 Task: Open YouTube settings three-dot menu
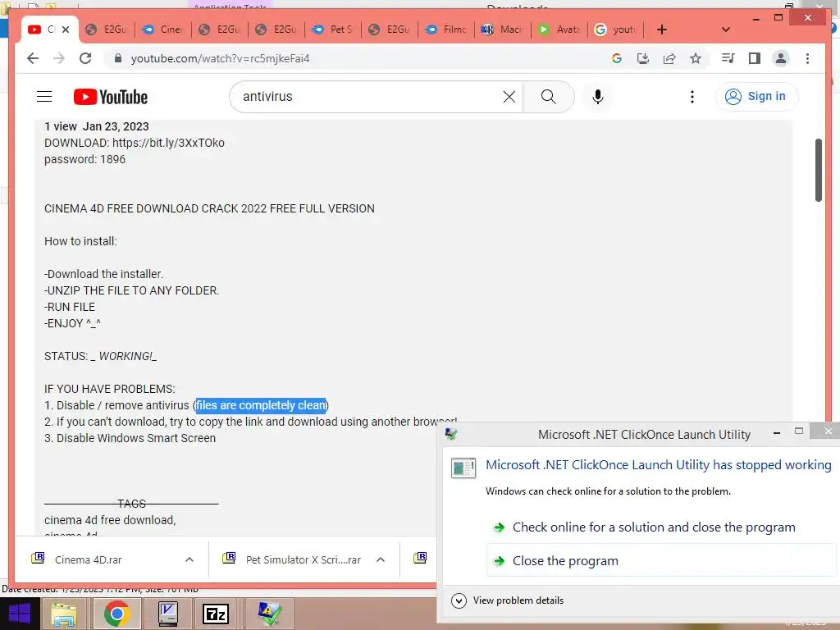click(692, 97)
